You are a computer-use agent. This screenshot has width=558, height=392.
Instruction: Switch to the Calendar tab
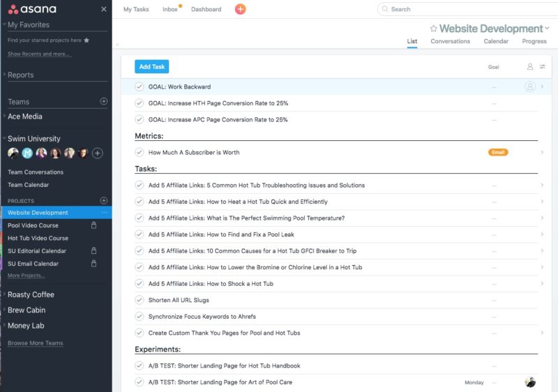496,41
